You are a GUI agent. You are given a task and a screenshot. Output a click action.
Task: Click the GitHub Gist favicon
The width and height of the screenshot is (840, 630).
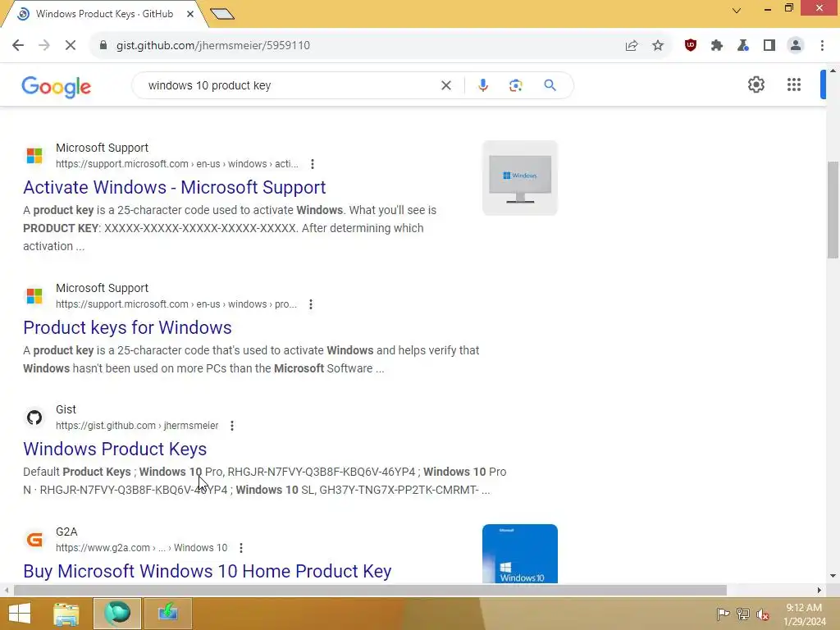click(x=34, y=418)
